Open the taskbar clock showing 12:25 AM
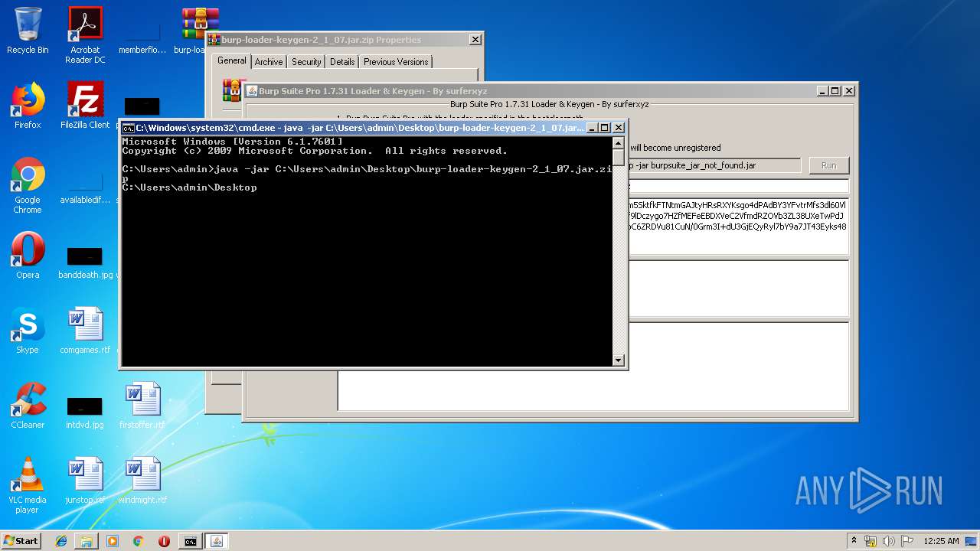The width and height of the screenshot is (980, 551). point(941,541)
